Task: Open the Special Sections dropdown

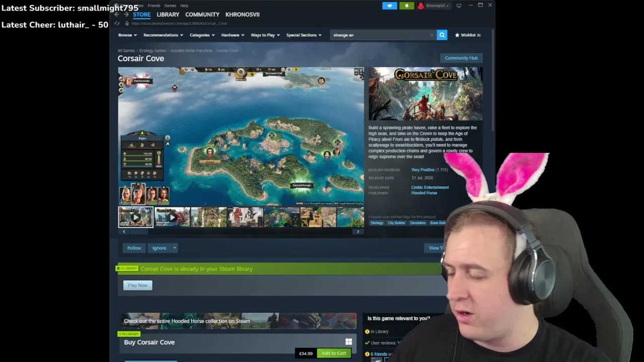Action: click(304, 35)
